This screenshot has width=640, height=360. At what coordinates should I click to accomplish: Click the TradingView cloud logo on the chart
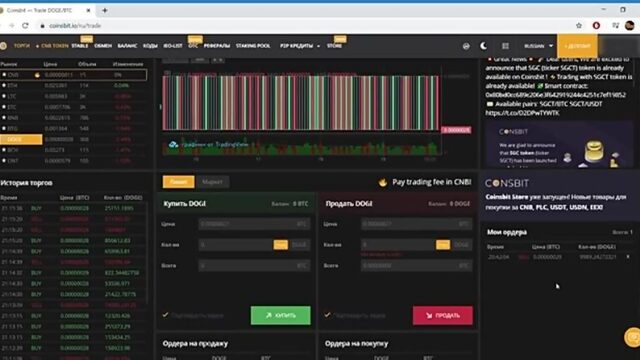click(173, 144)
